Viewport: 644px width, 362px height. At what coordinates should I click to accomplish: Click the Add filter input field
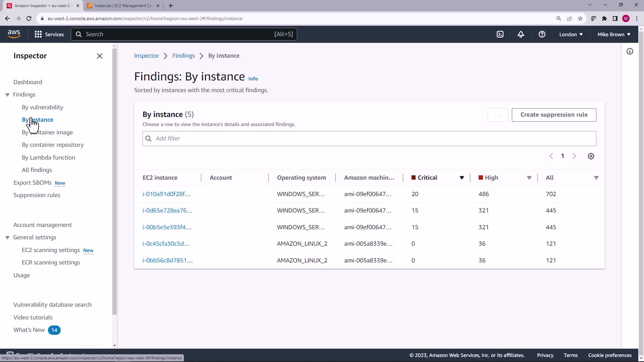click(369, 138)
